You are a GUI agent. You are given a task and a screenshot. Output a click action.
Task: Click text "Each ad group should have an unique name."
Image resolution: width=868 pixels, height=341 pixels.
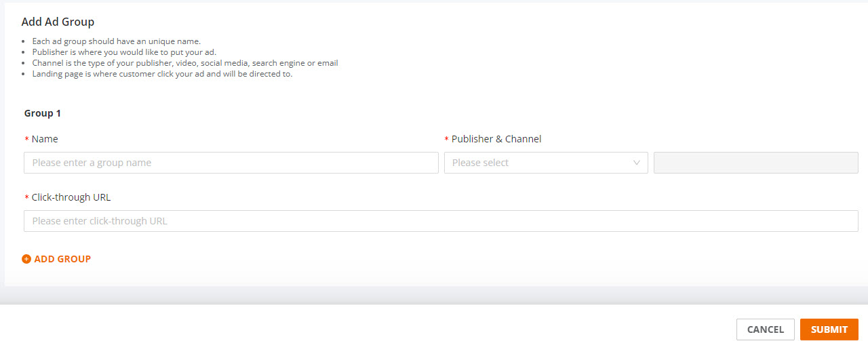pyautogui.click(x=117, y=41)
